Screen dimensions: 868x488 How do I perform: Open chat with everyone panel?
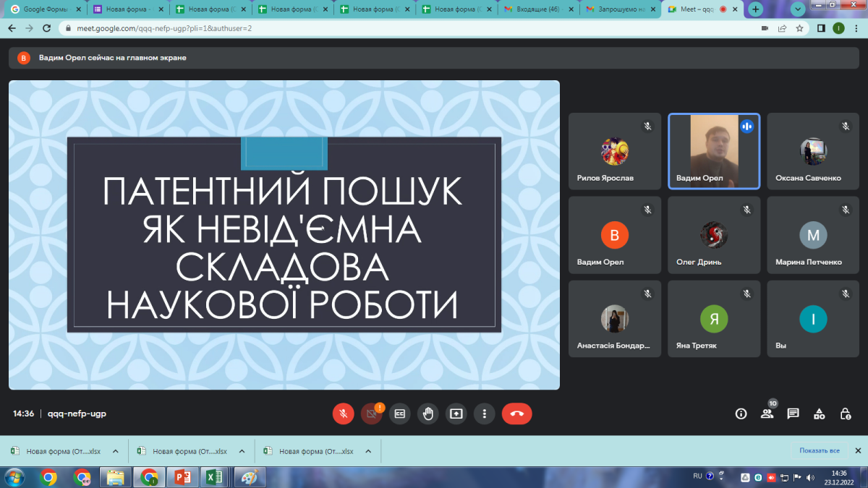(x=793, y=414)
